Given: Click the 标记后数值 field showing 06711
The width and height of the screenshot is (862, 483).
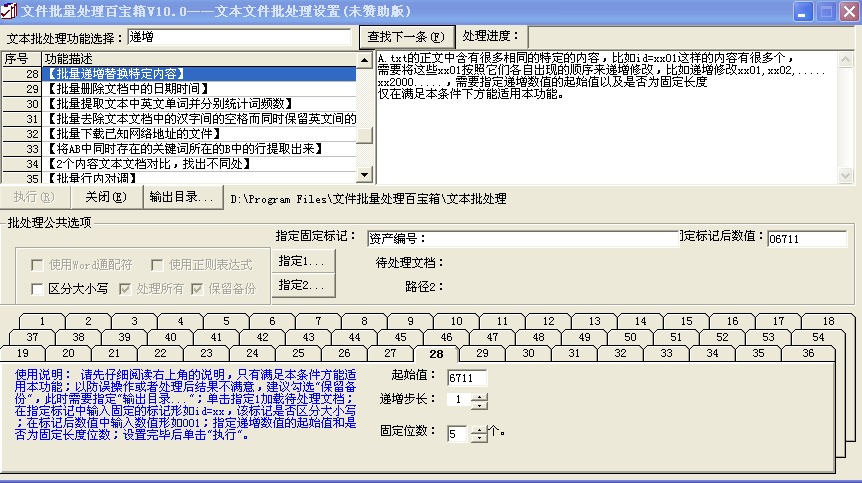Looking at the screenshot, I should [806, 238].
